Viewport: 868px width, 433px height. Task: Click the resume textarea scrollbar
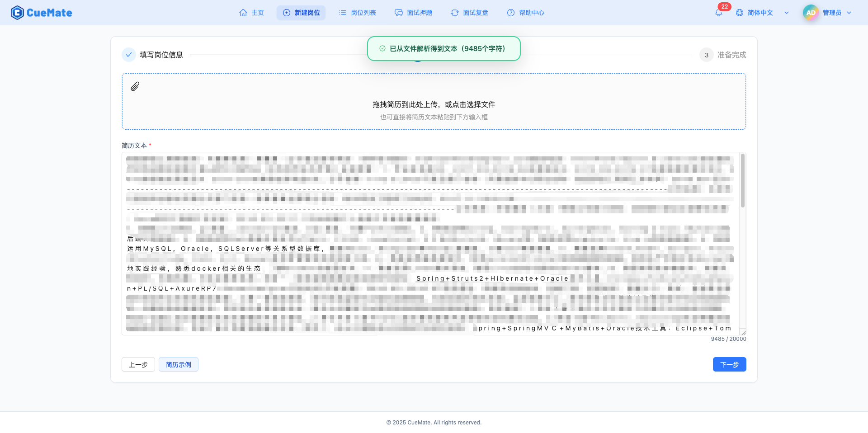(742, 181)
